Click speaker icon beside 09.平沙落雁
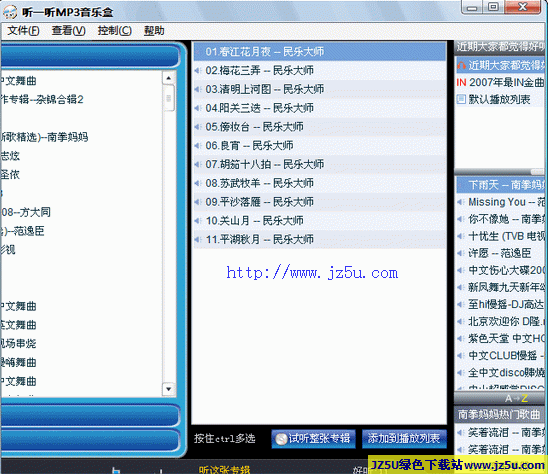The height and width of the screenshot is (474, 548). 198,202
